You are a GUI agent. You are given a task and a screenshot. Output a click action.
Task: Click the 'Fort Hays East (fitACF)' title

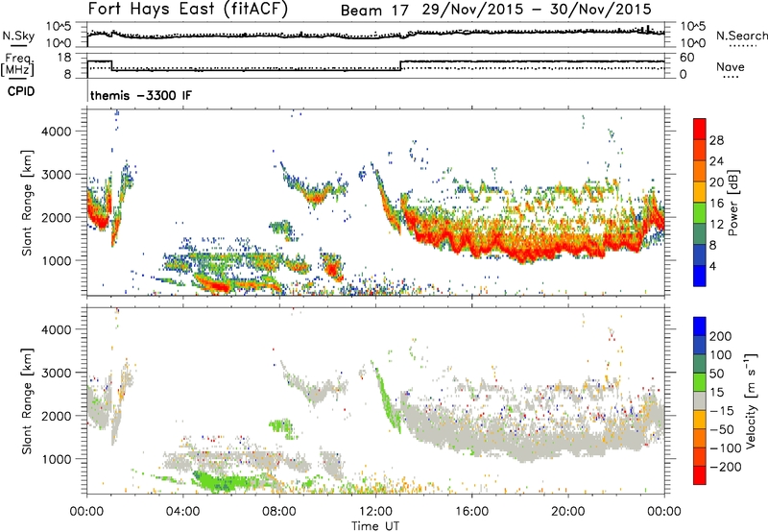coord(188,10)
